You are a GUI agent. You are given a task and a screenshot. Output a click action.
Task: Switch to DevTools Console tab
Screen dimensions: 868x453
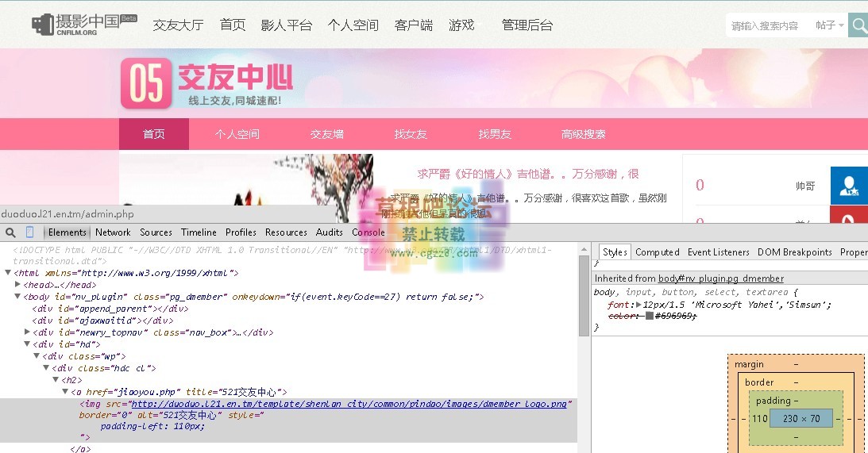tap(368, 232)
